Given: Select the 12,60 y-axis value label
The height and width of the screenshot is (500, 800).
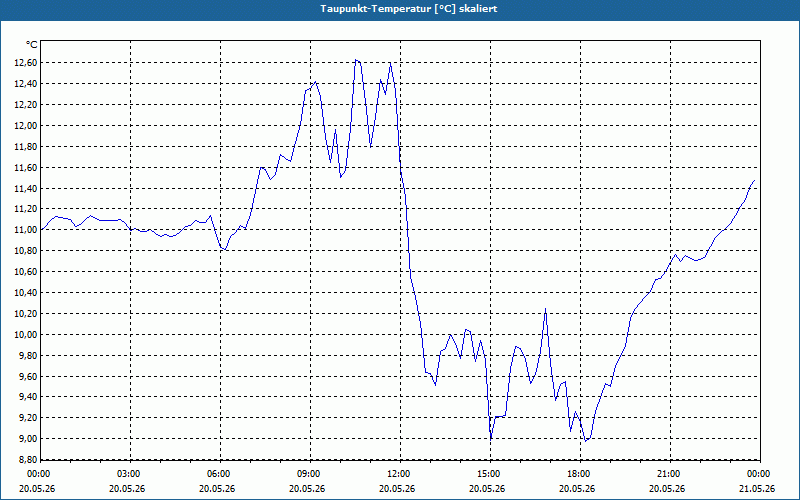Looking at the screenshot, I should (x=27, y=63).
